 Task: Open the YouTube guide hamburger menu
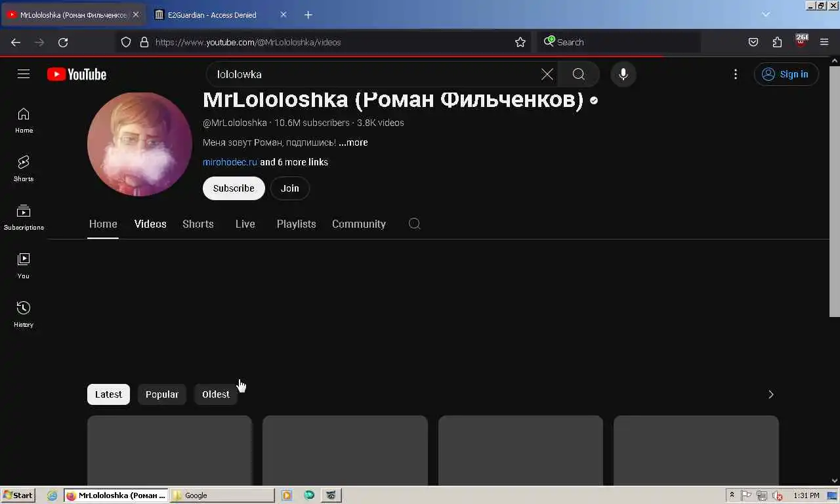tap(24, 74)
